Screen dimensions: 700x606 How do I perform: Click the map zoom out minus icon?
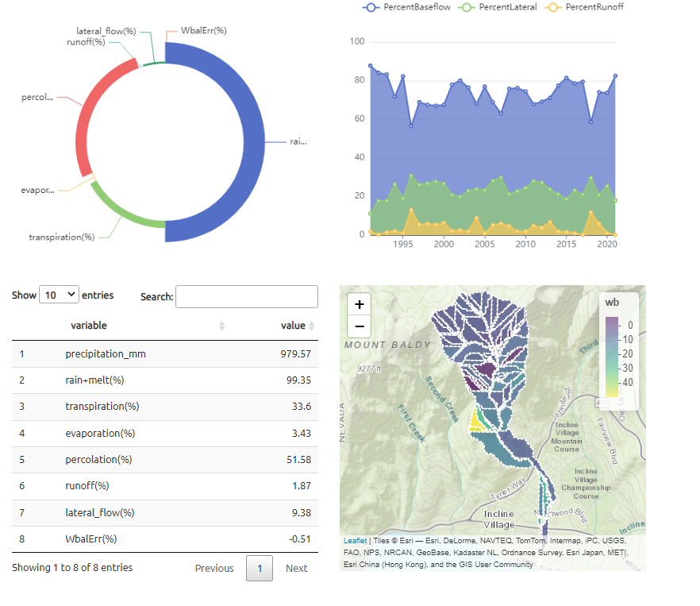pos(359,326)
